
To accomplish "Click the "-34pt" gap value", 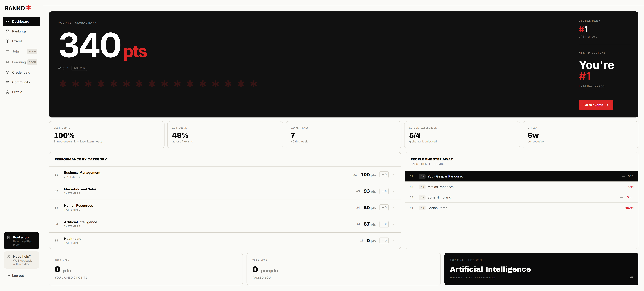I will 630,197.
